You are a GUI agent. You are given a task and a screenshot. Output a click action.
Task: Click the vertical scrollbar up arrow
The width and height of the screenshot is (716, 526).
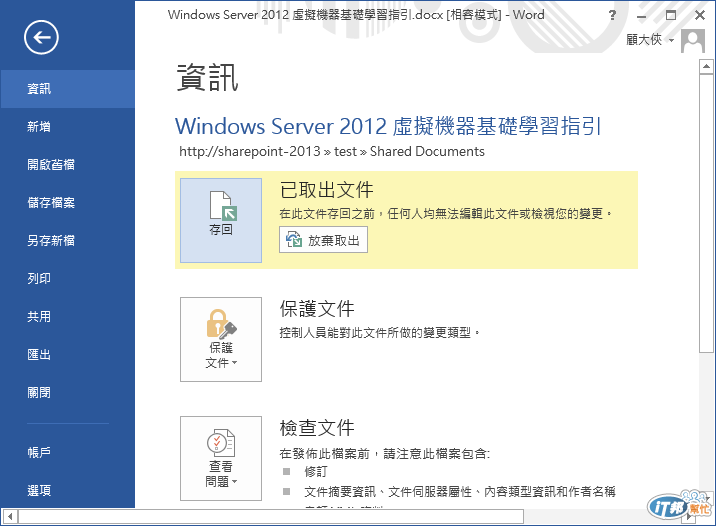coord(706,67)
